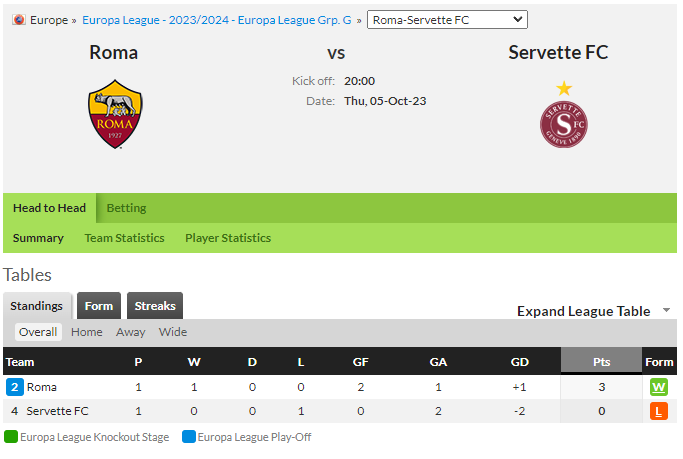Click the Expand League Table arrow
This screenshot has height=459, width=683.
tap(666, 310)
